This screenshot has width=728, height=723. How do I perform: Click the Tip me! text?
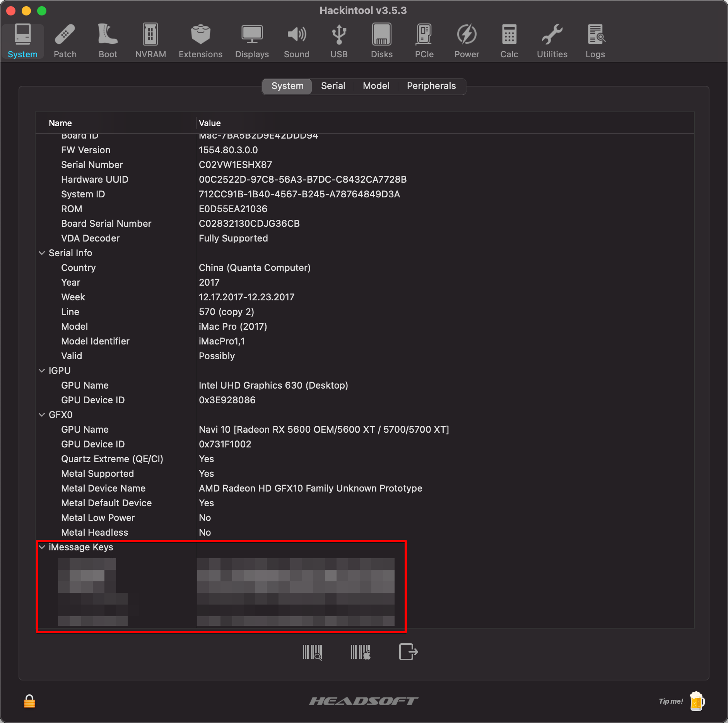[671, 701]
